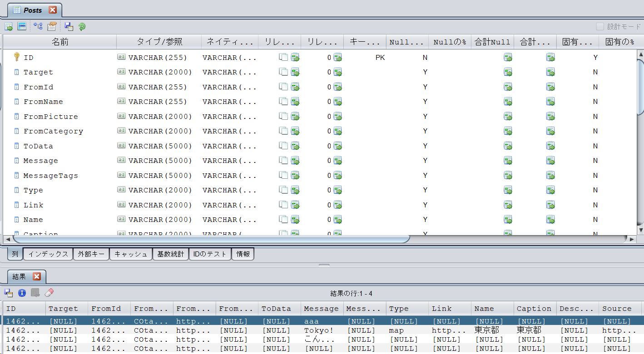Click the a-z datatype icon in Message row
Viewport: 644px width, 354px height.
(x=121, y=161)
